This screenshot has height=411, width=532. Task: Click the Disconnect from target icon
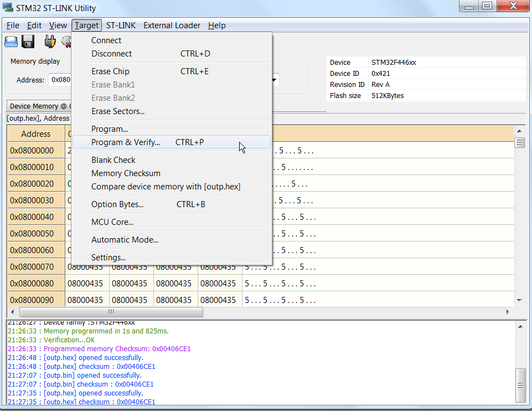pos(66,42)
